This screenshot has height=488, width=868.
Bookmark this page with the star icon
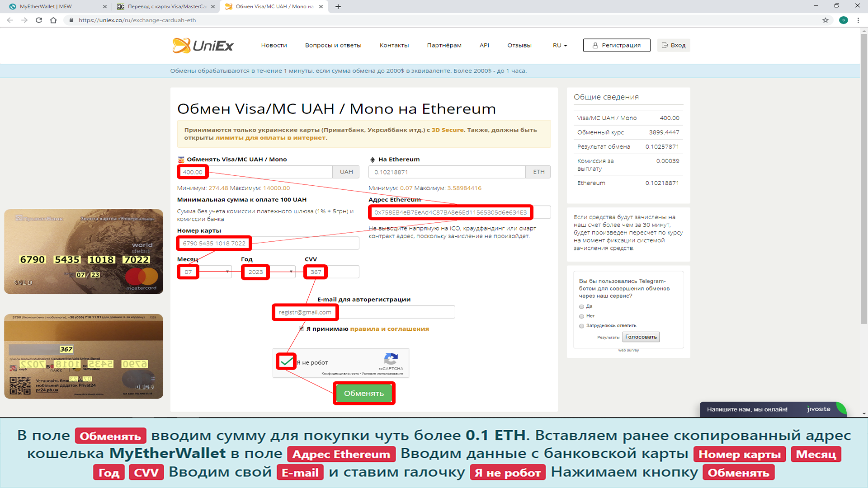[x=826, y=20]
